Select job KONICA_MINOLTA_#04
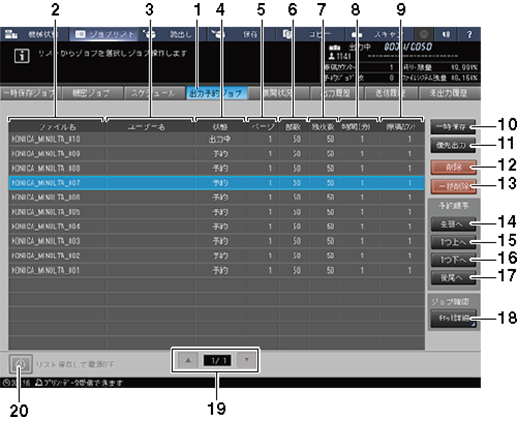517x421 pixels. click(217, 227)
